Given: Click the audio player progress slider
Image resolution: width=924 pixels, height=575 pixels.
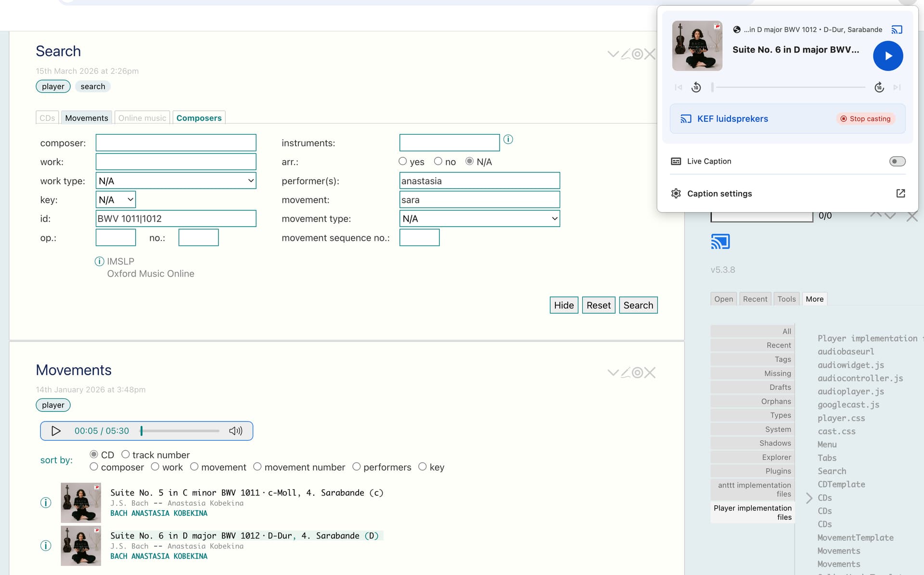Looking at the screenshot, I should (180, 431).
